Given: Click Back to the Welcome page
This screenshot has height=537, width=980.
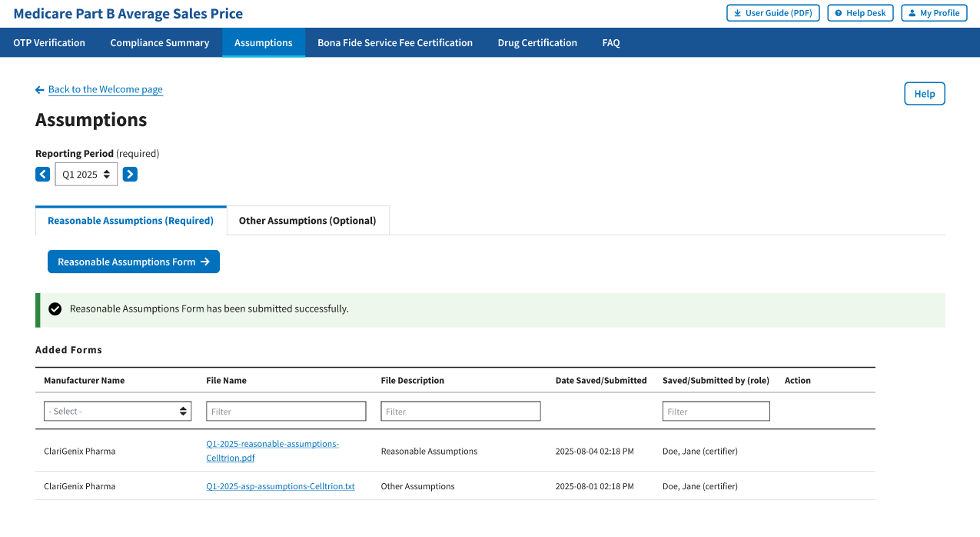Looking at the screenshot, I should click(x=105, y=89).
